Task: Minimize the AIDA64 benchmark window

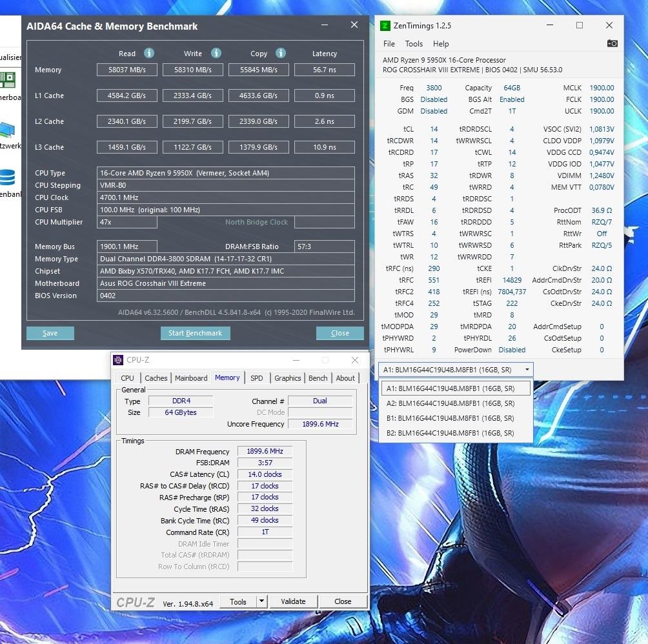Action: coord(325,25)
